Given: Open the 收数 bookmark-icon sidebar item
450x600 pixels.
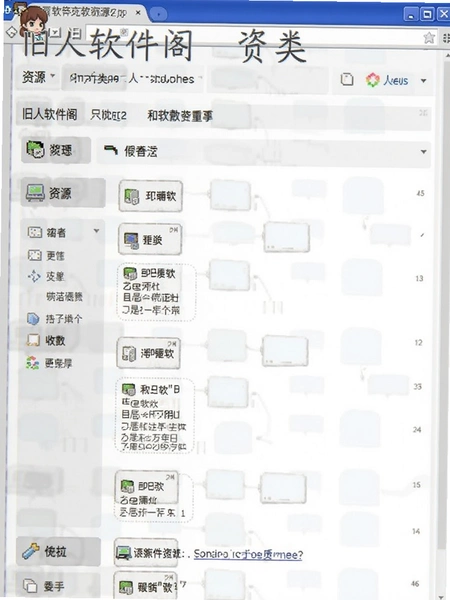Looking at the screenshot, I should (46, 340).
